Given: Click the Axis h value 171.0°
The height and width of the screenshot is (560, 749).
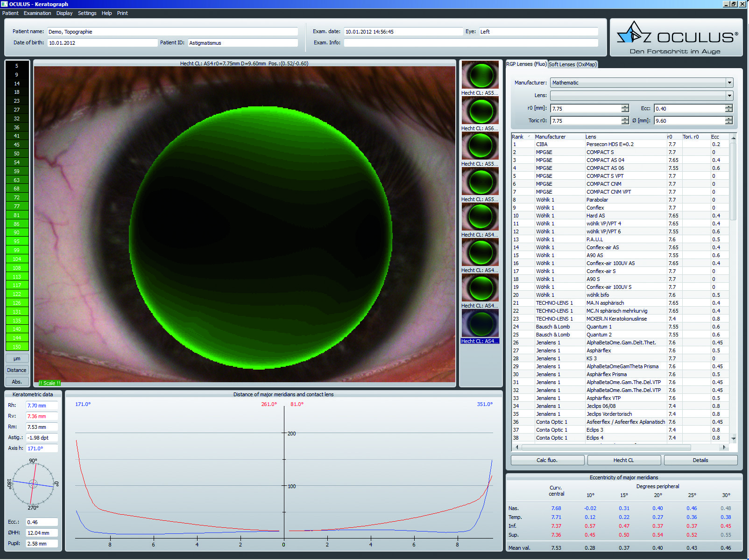Looking at the screenshot, I should tap(42, 448).
